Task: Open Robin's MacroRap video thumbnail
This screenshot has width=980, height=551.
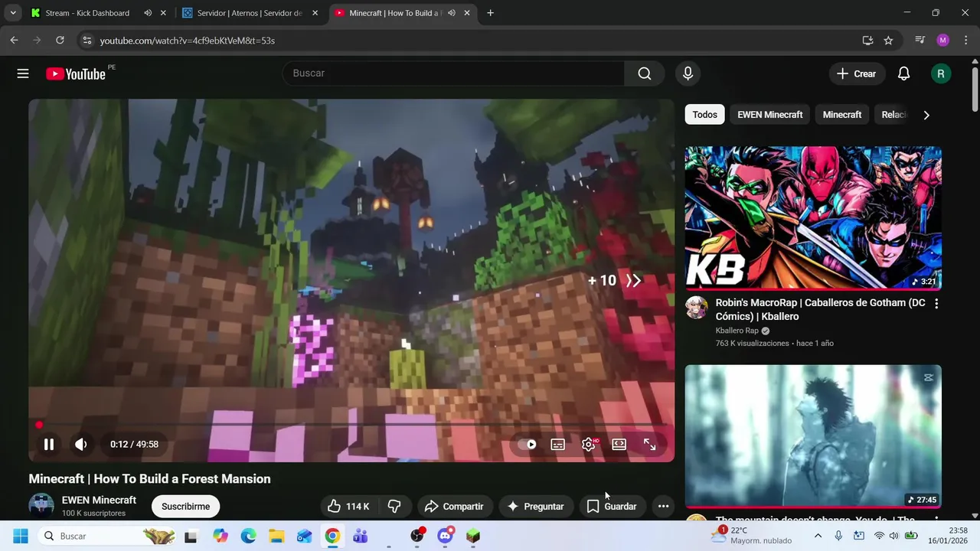Action: (x=813, y=218)
